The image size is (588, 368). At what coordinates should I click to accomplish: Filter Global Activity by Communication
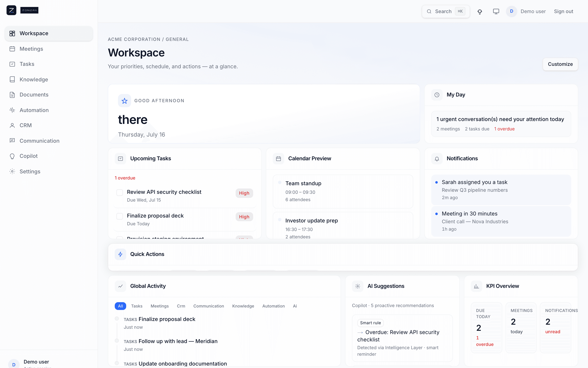pyautogui.click(x=209, y=306)
